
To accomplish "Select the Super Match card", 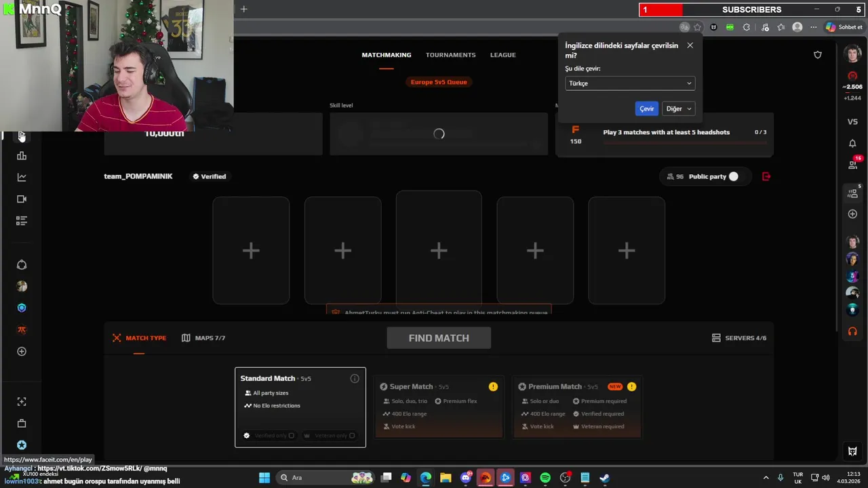I will pyautogui.click(x=439, y=407).
